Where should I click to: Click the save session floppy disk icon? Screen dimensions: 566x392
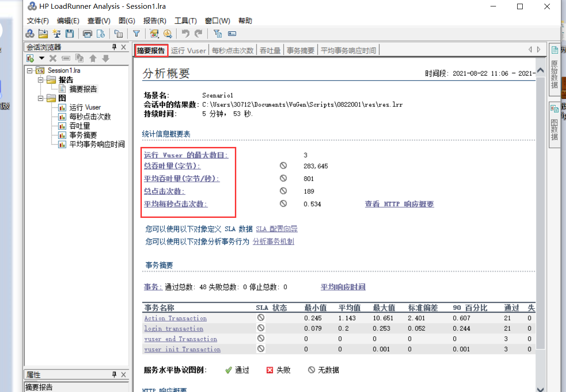70,34
